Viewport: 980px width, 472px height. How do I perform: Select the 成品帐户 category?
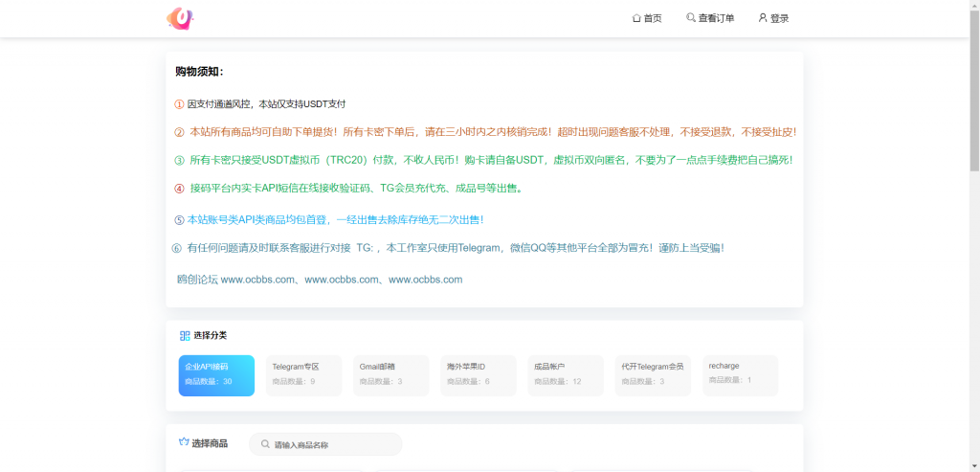pos(566,375)
